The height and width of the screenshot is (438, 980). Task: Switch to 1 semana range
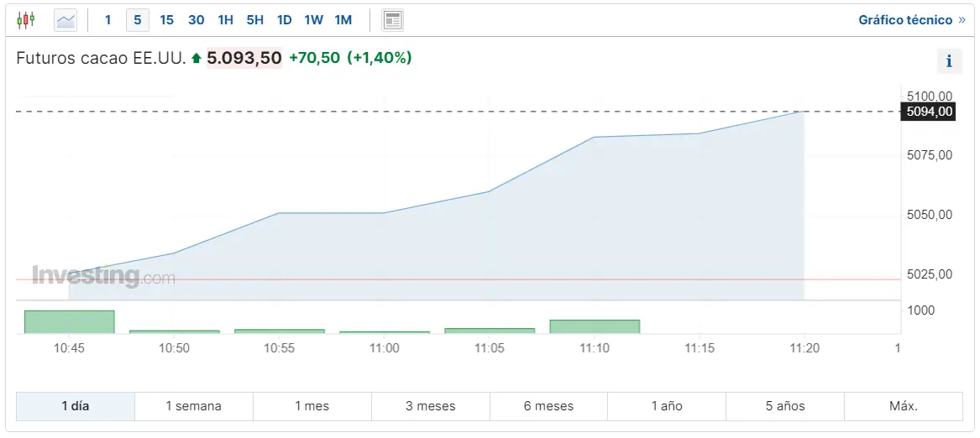point(194,406)
